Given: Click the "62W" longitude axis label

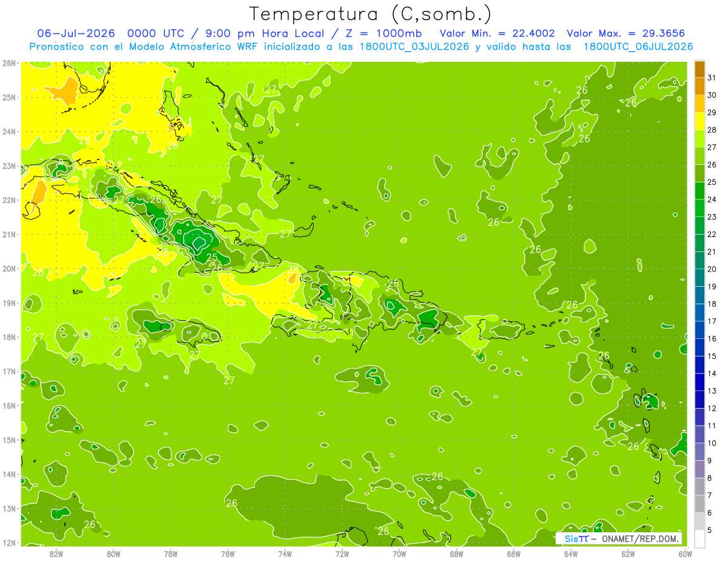Looking at the screenshot, I should click(628, 553).
